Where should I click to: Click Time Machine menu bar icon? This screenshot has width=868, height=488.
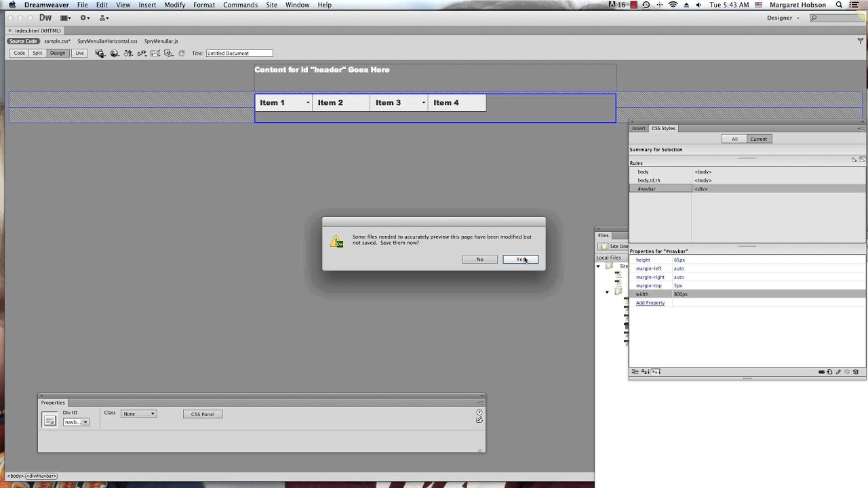[646, 5]
